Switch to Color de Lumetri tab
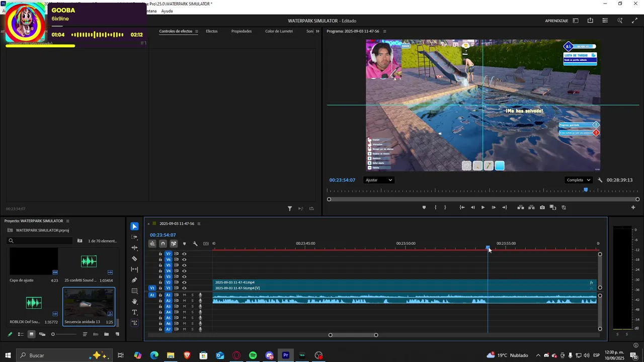Screen dimensions: 644x362 point(279,31)
